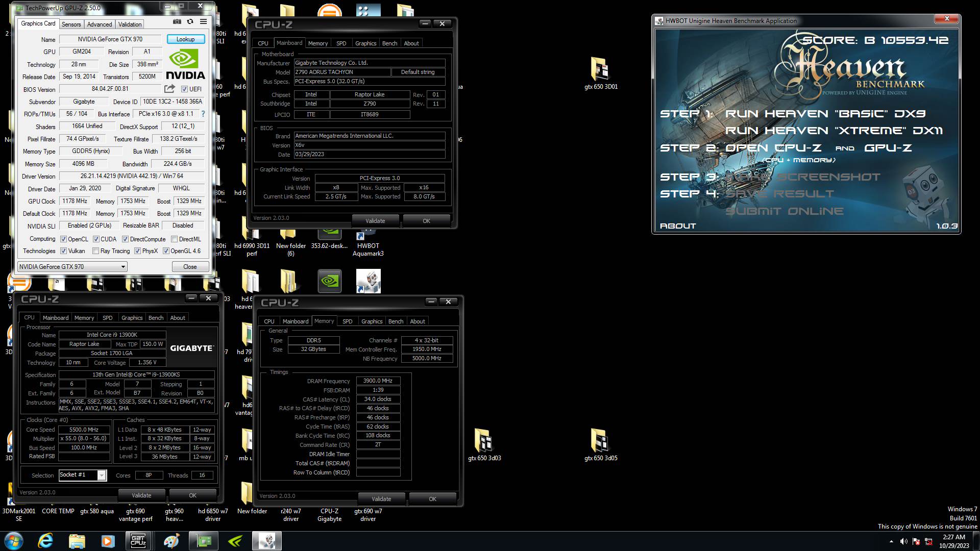
Task: Switch to the Sensors tab in GPU-Z
Action: (x=71, y=24)
